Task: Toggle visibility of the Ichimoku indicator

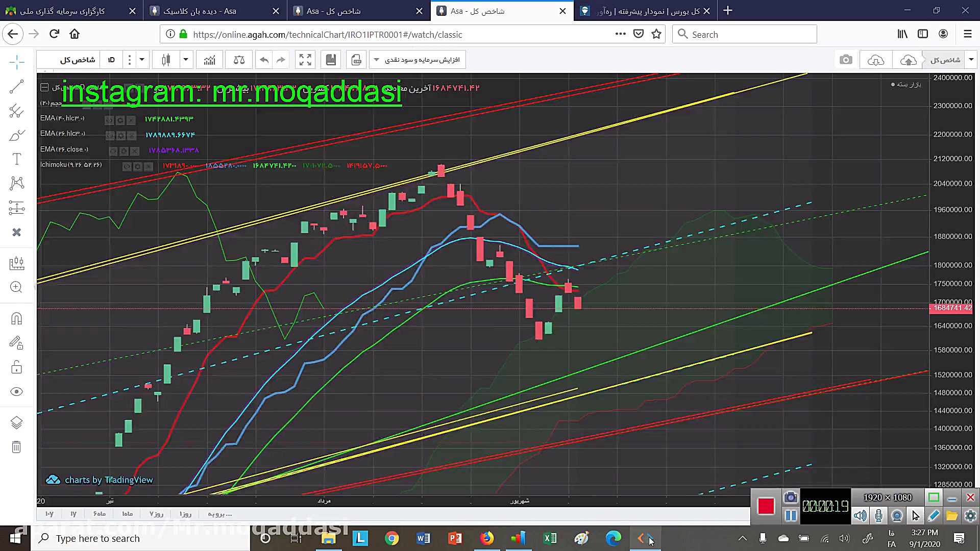Action: click(x=127, y=166)
